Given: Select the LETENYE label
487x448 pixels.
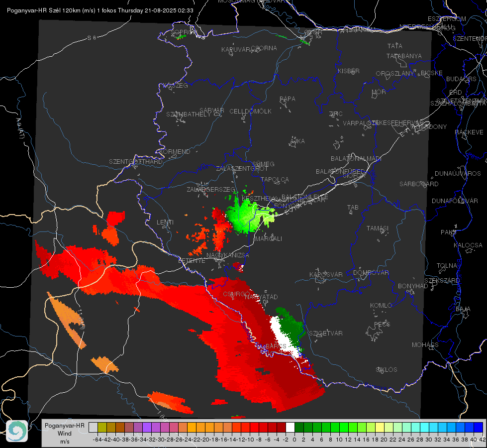Looking at the screenshot, I should pyautogui.click(x=192, y=261).
